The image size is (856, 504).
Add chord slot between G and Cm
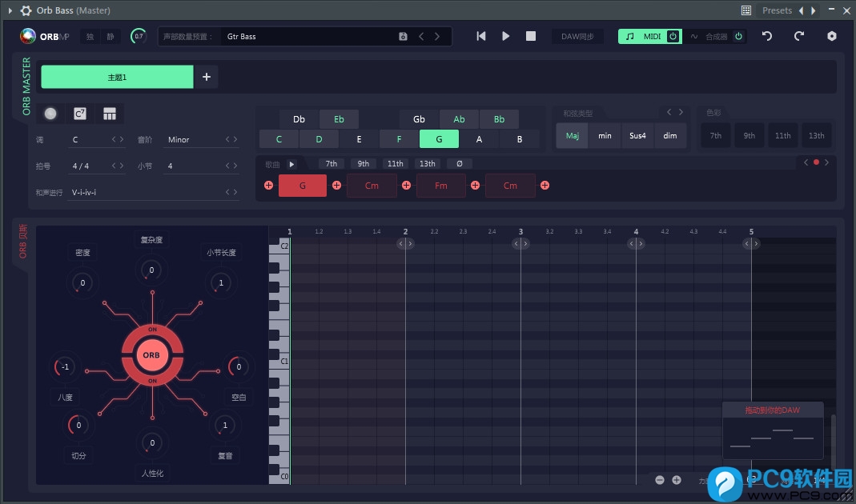[337, 186]
